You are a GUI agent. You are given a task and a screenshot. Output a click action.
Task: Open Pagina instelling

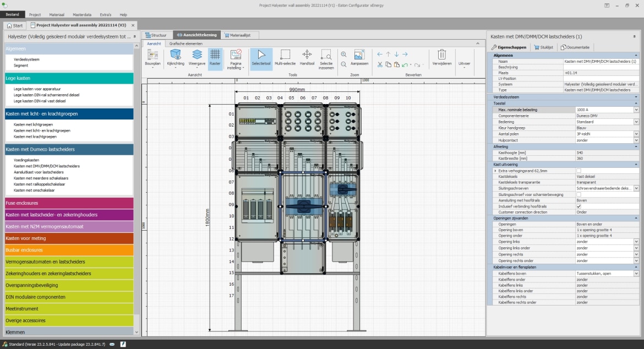tap(236, 57)
